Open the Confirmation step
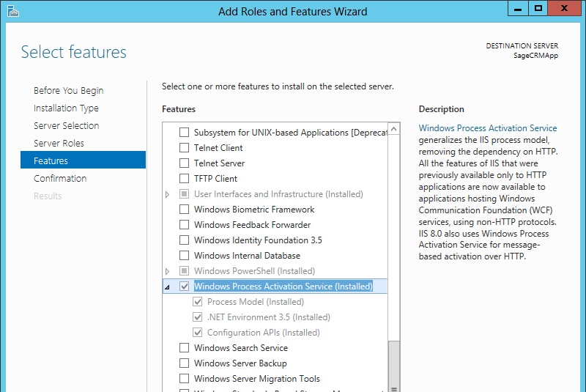586x392 pixels. point(60,179)
